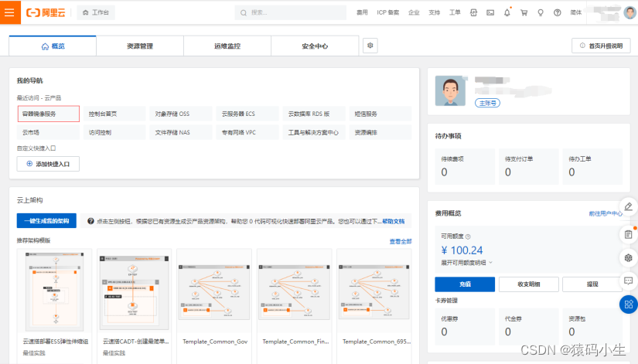
Task: Open 资源编排 shortcut
Action: tap(380, 133)
